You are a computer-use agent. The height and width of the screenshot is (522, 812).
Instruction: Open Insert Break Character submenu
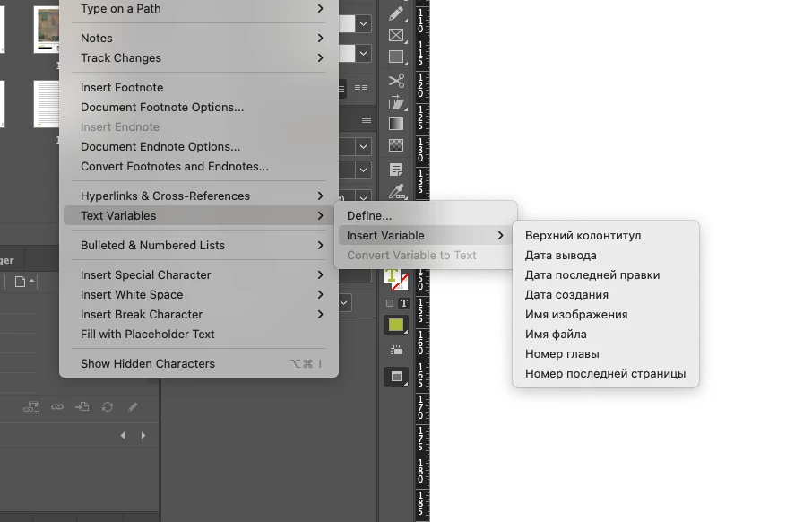[x=199, y=314]
